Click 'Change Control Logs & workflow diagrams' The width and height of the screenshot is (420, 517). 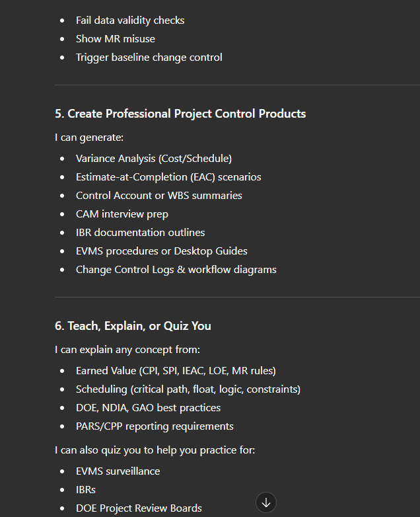click(176, 270)
